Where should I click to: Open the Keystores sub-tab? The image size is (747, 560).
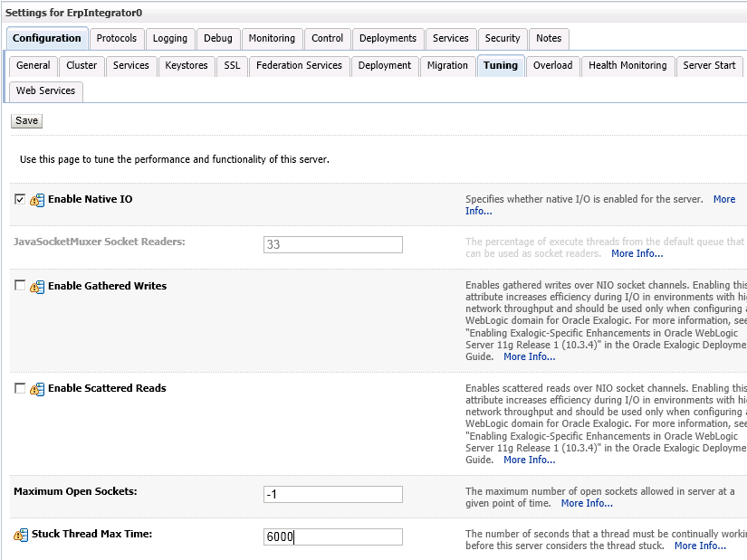click(x=187, y=65)
